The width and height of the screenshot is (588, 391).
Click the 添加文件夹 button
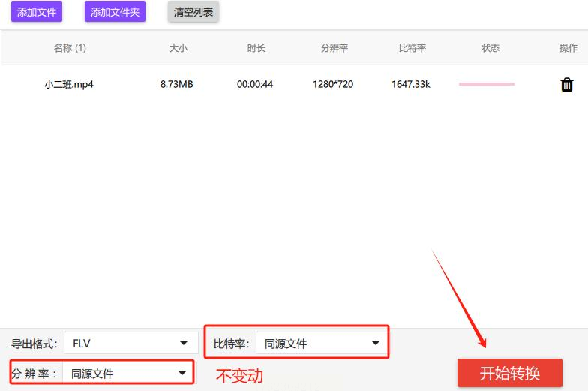pos(115,12)
